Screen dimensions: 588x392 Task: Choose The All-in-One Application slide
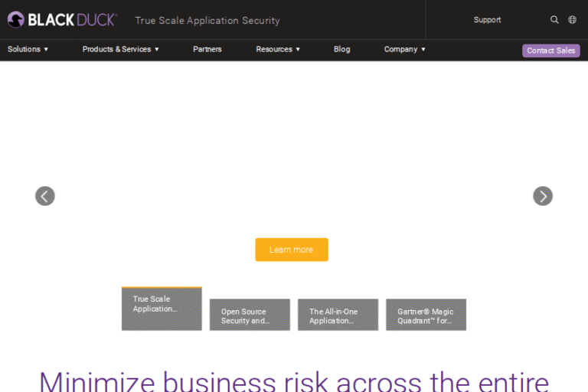click(338, 315)
